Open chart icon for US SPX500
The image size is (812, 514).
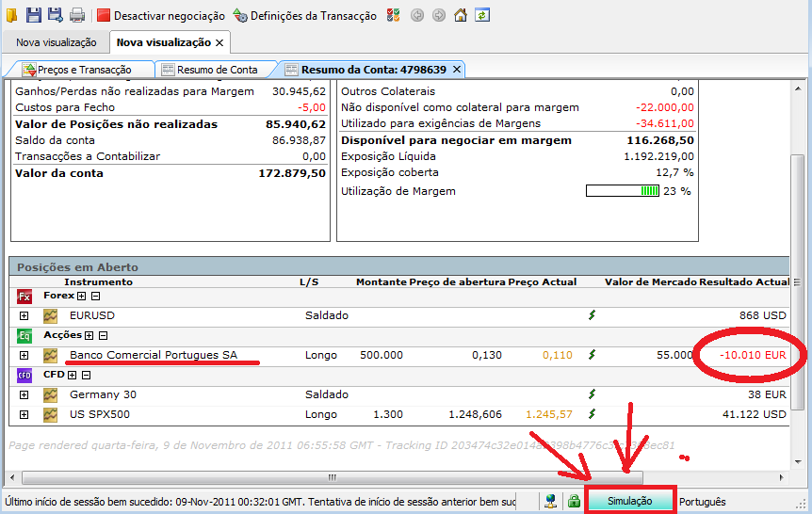click(50, 414)
